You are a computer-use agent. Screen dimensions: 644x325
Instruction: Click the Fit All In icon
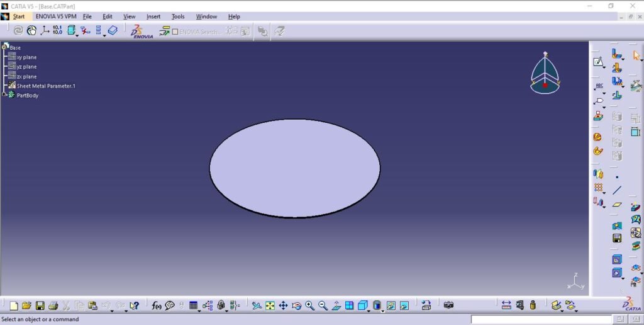[270, 305]
